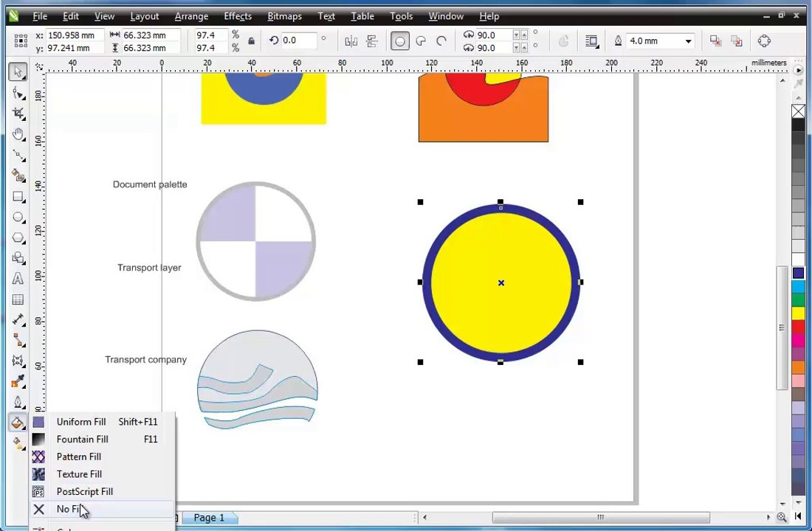Open the Fill tool flyout
The height and width of the screenshot is (531, 812).
click(x=18, y=423)
